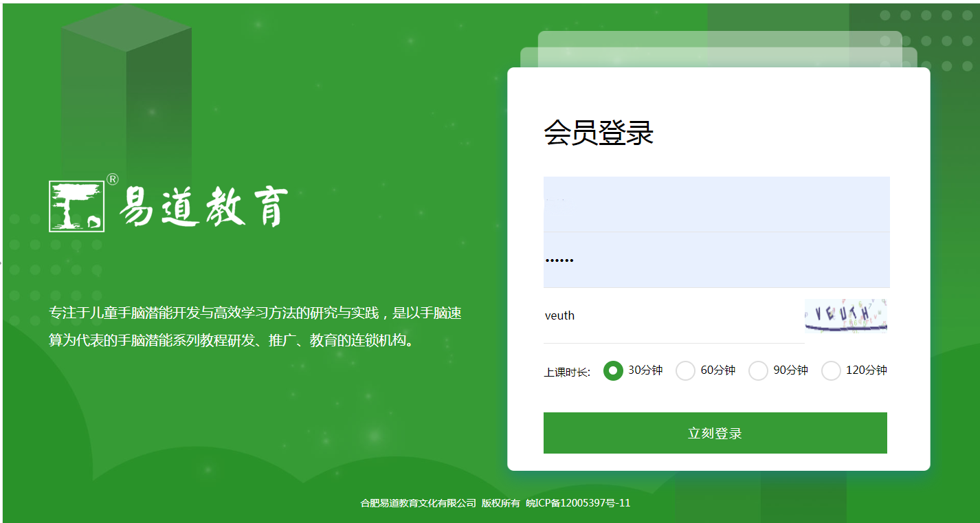980x523 pixels.
Task: Click into the password field with dots
Action: coord(716,260)
